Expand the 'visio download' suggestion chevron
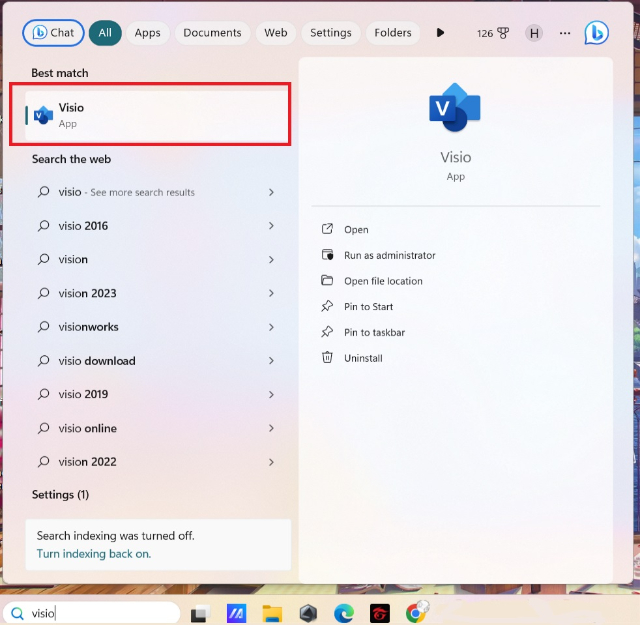Screen dimensions: 640x625 [271, 361]
